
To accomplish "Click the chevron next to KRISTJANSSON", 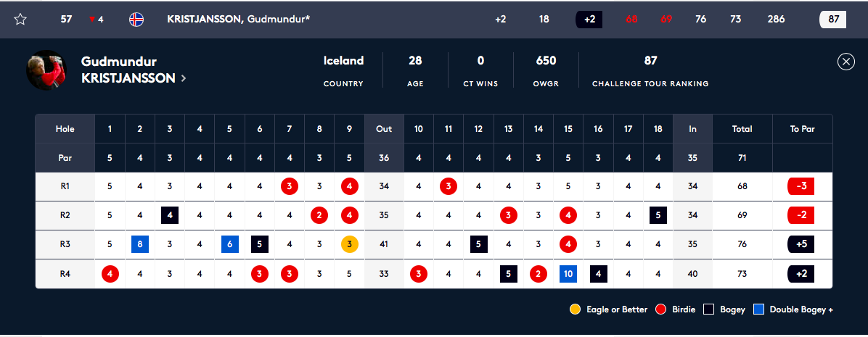I will click(184, 78).
